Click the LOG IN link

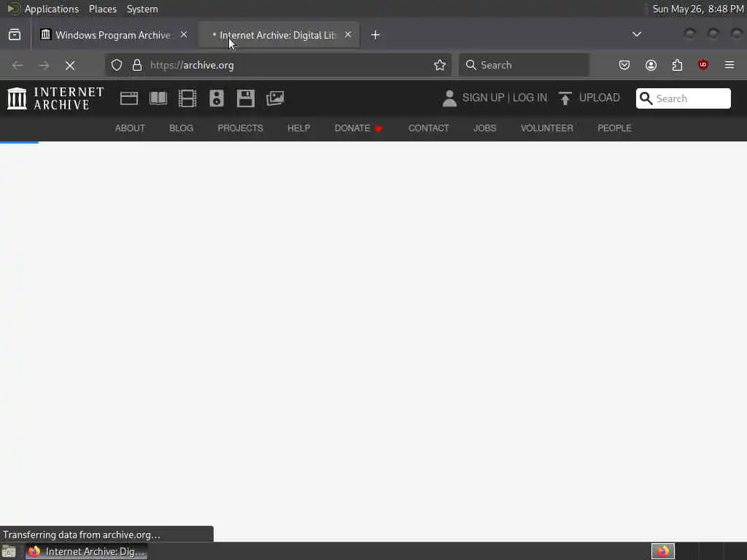(x=530, y=98)
